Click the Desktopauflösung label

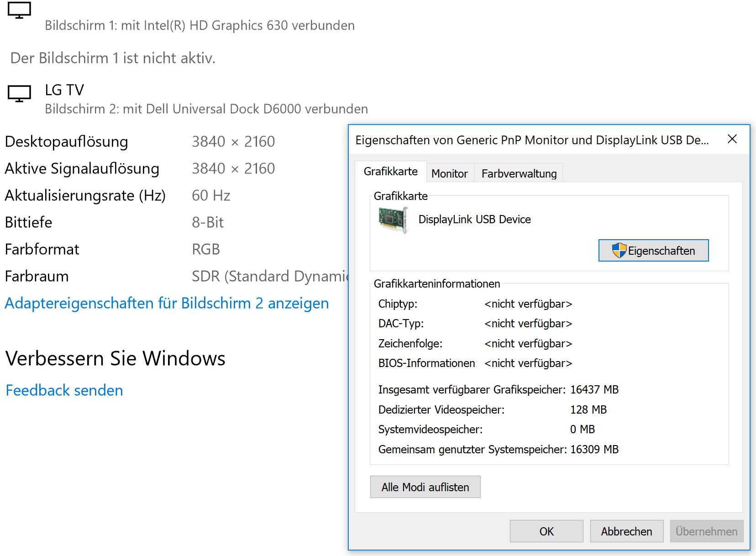tap(67, 142)
